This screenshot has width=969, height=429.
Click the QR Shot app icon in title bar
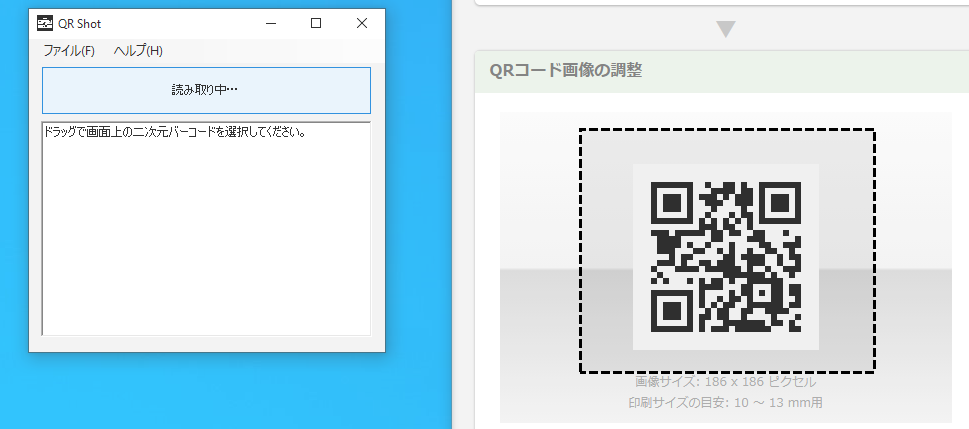45,23
